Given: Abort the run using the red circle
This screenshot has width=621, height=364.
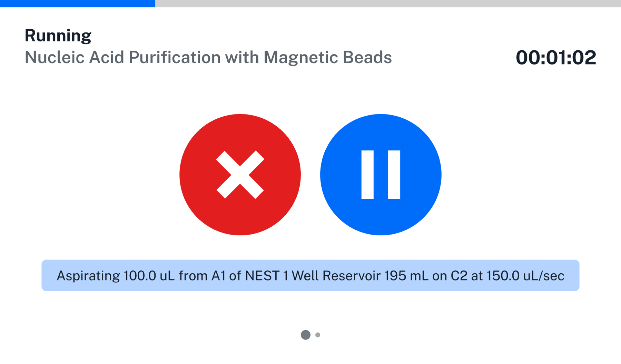Looking at the screenshot, I should point(240,175).
